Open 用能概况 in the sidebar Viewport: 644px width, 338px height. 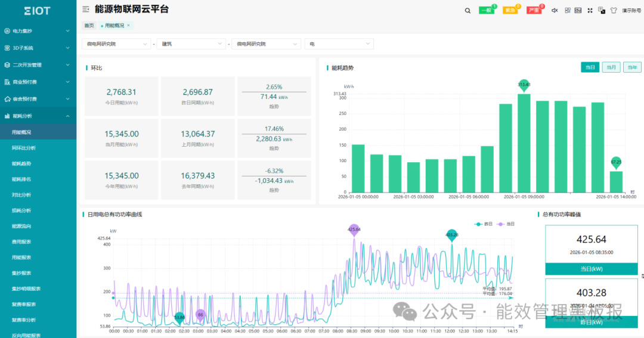(x=38, y=132)
